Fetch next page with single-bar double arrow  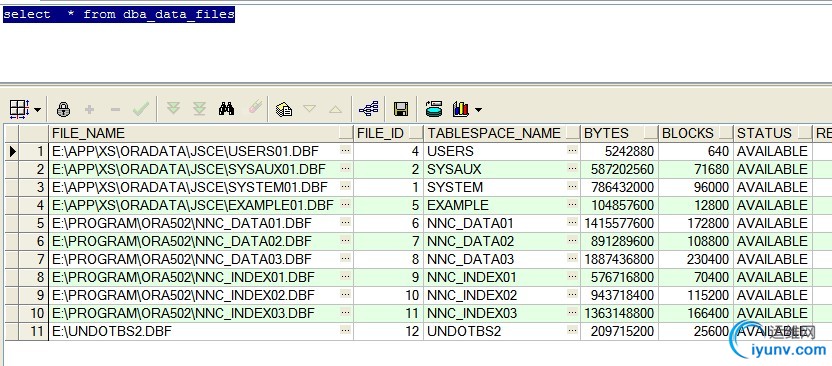(174, 109)
